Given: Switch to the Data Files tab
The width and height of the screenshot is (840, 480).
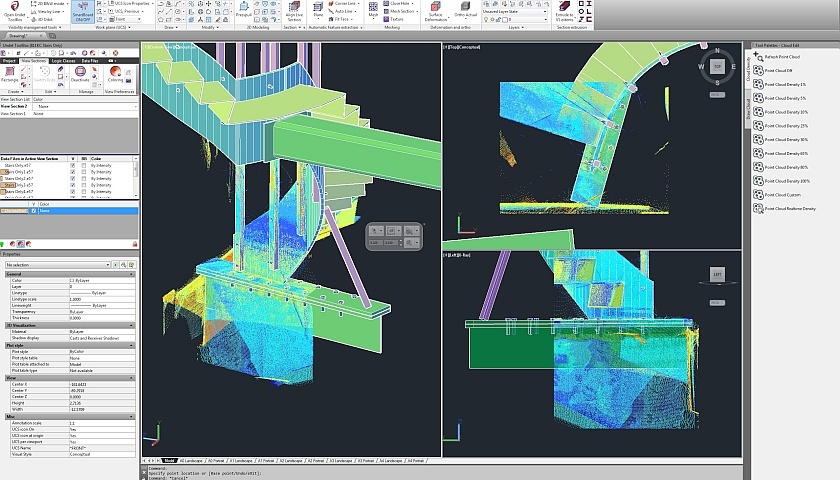Looking at the screenshot, I should [90, 61].
